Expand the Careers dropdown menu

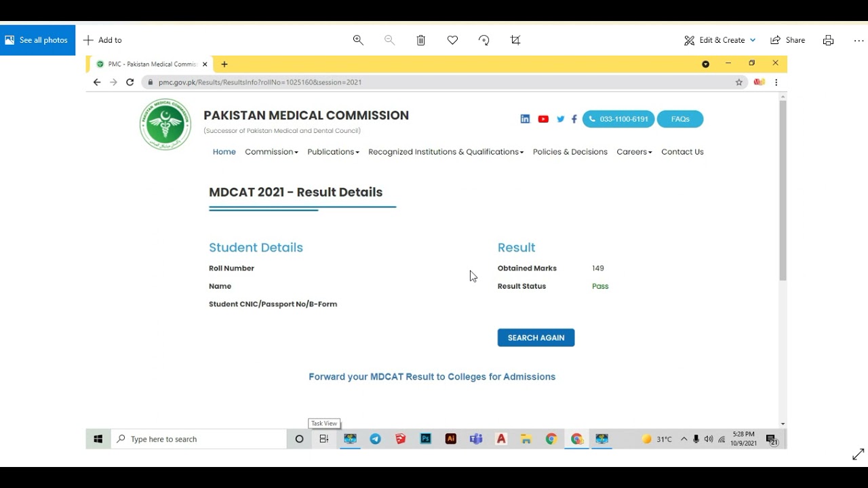pos(634,152)
